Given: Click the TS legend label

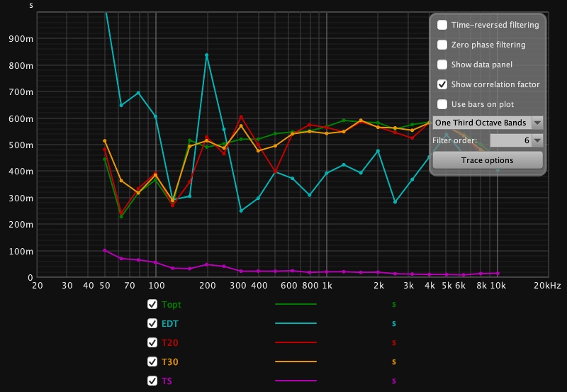Looking at the screenshot, I should [x=167, y=381].
